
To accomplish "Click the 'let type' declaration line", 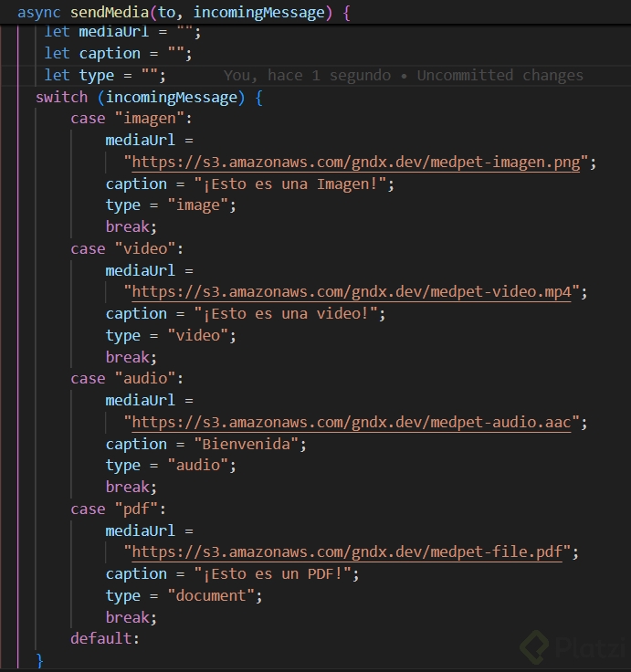I will (105, 76).
